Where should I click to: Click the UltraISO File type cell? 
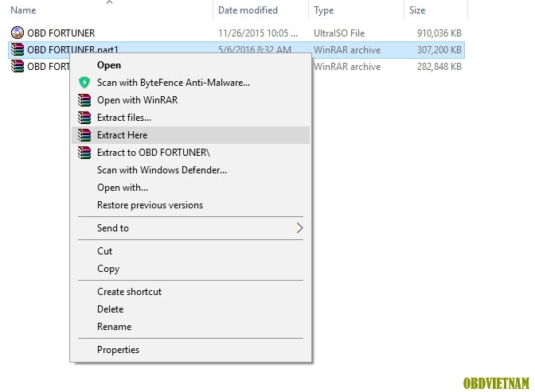click(x=339, y=33)
